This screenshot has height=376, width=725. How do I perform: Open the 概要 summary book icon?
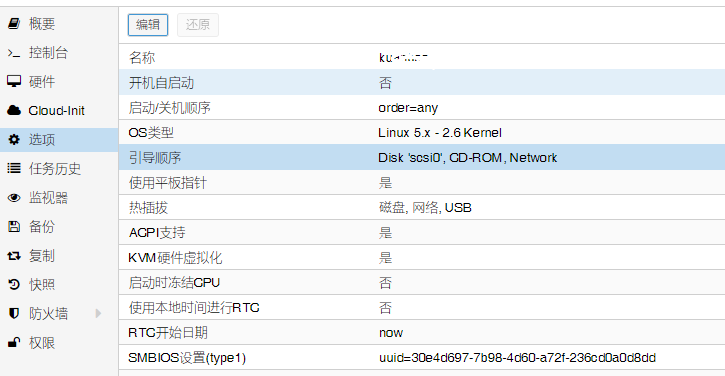(14, 23)
